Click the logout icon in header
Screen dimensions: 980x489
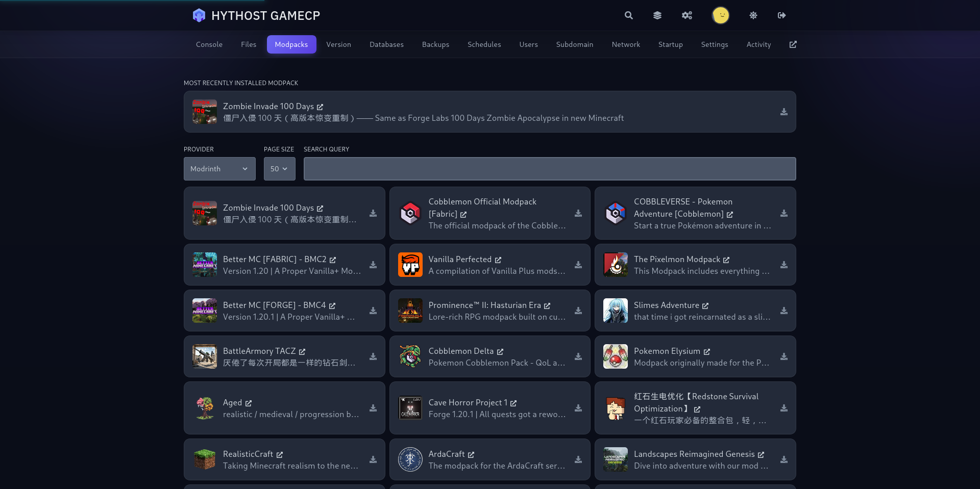[x=781, y=15]
